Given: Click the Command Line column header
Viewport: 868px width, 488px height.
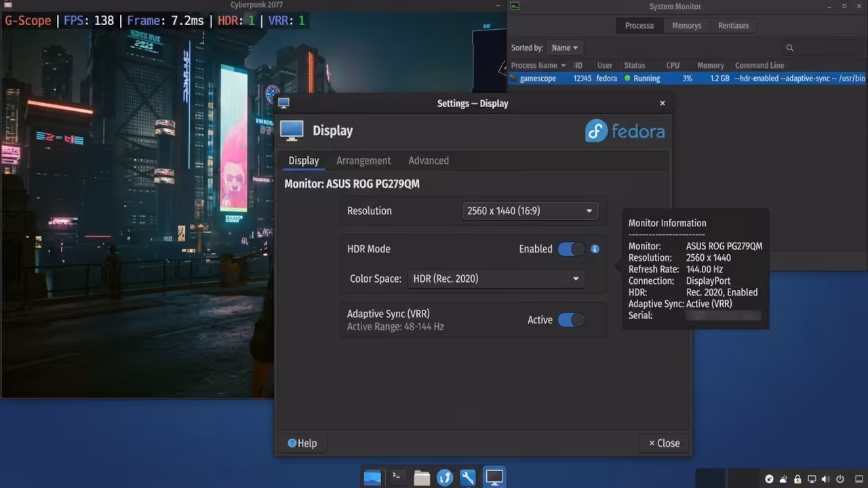Looking at the screenshot, I should tap(759, 66).
